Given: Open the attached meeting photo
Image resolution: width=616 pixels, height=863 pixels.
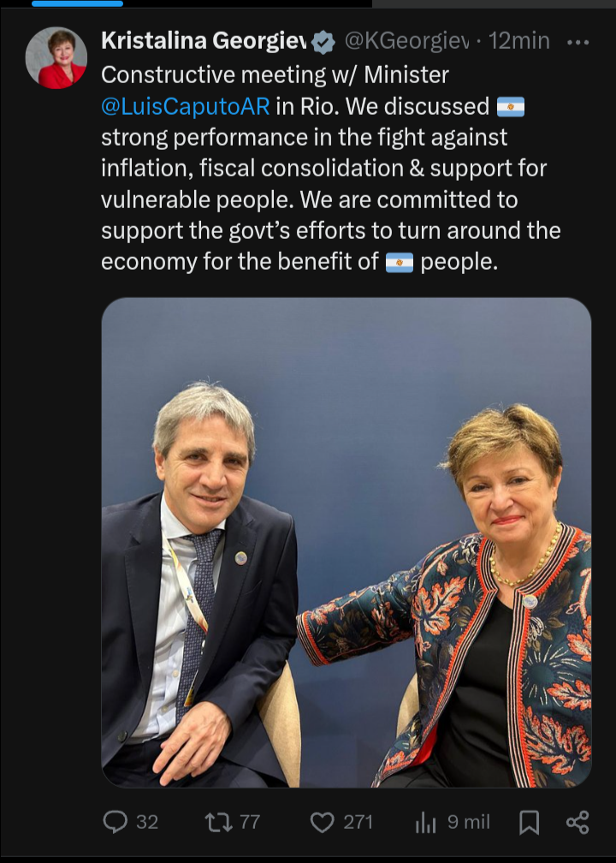Looking at the screenshot, I should point(346,543).
